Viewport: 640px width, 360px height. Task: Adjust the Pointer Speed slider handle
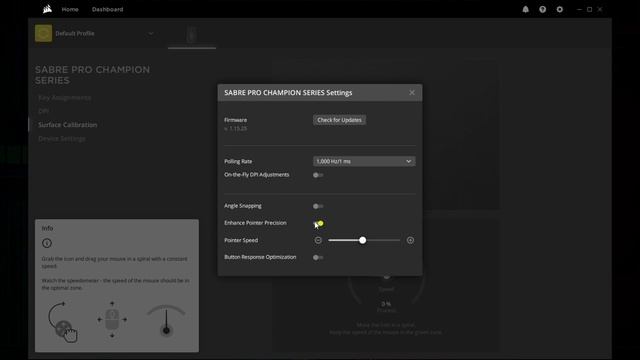tap(362, 240)
